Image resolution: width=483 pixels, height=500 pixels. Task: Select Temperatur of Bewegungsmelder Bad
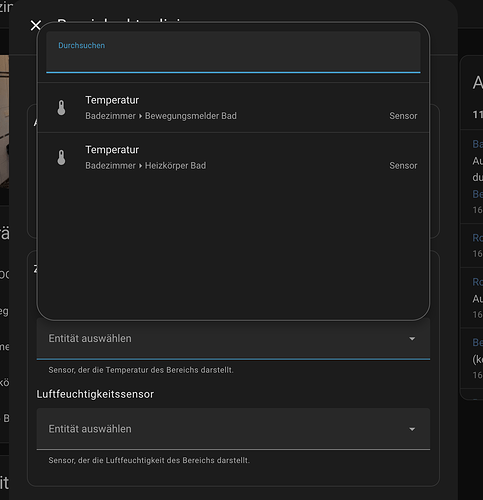pos(233,108)
